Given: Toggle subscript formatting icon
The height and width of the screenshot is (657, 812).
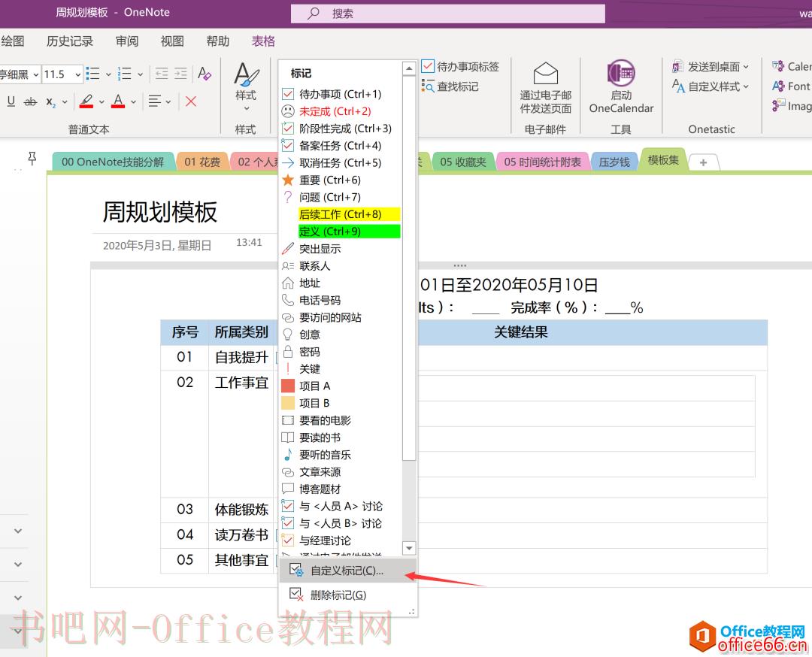Looking at the screenshot, I should click(50, 102).
